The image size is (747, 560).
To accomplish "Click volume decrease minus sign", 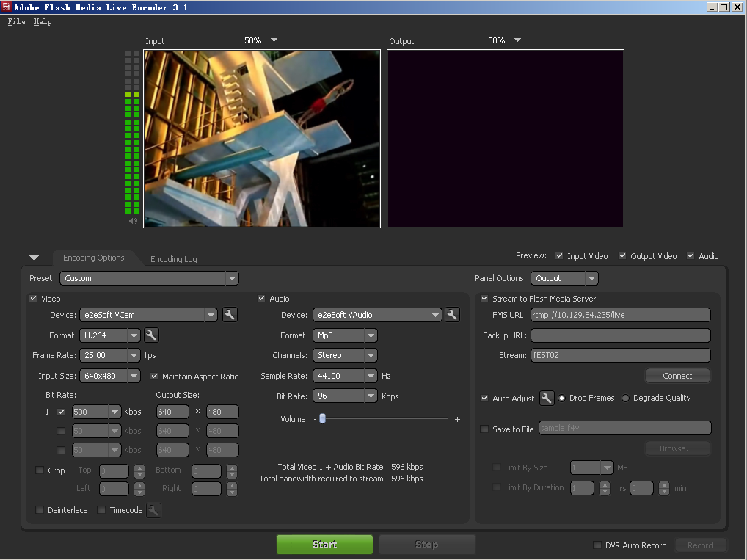I will pos(315,419).
